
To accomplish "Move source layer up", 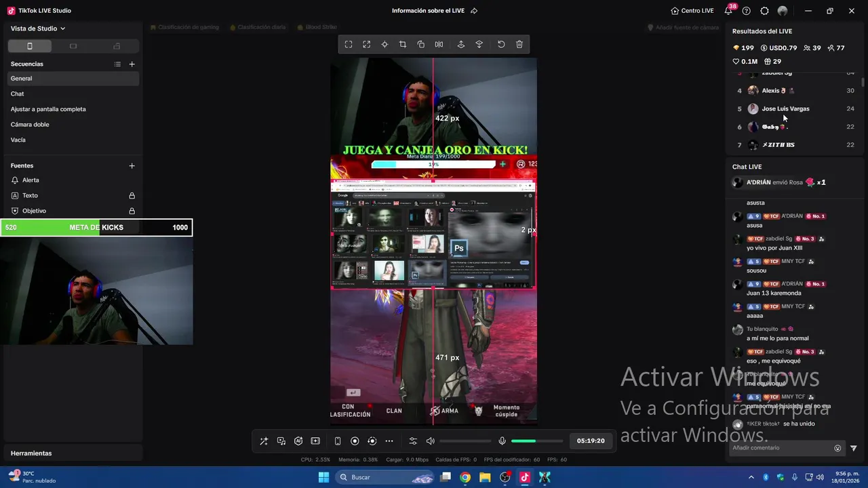I will coord(461,45).
